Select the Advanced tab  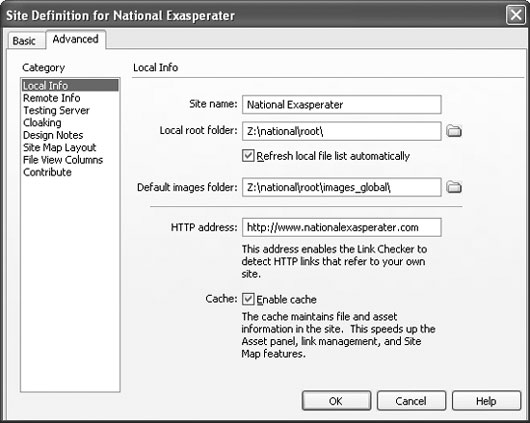76,39
